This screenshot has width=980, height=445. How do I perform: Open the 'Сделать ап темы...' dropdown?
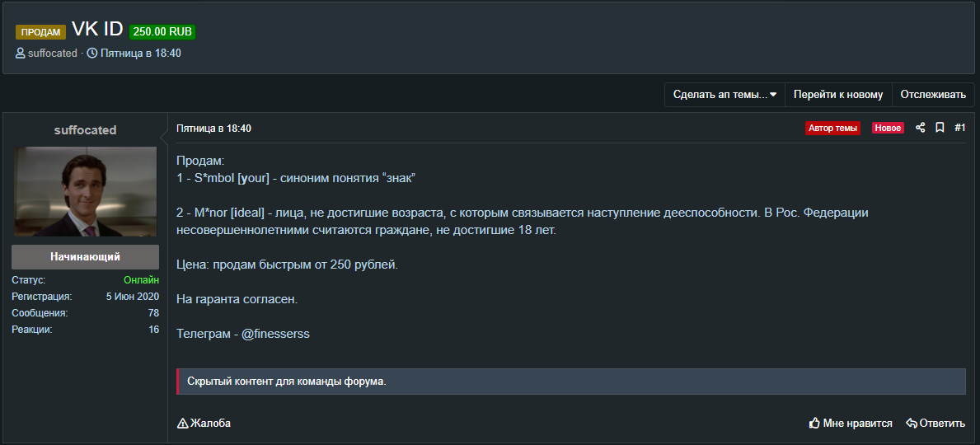pyautogui.click(x=724, y=95)
